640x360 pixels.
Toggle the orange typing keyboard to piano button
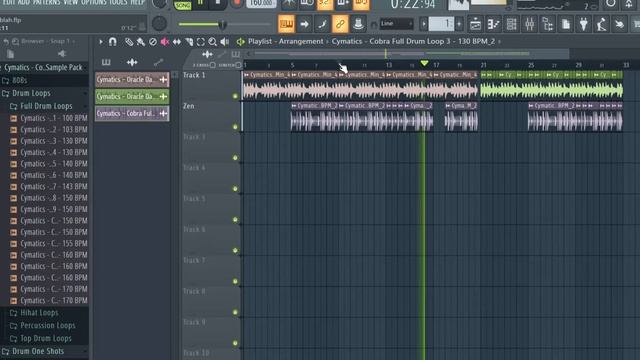tap(286, 24)
